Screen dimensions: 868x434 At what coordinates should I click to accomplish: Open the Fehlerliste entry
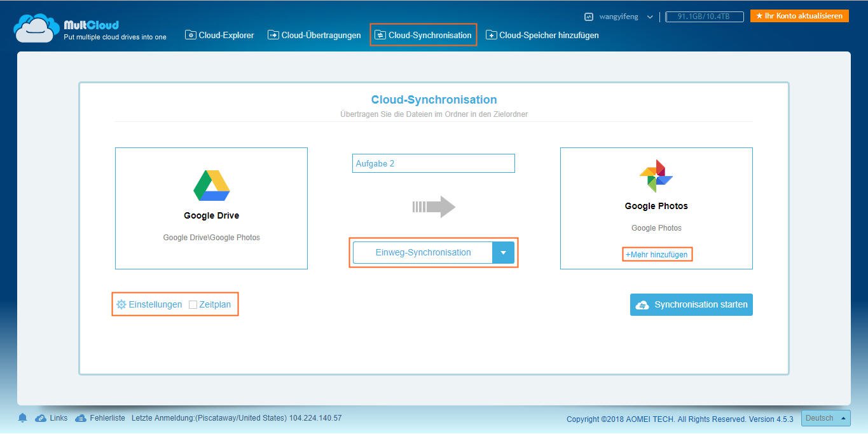click(107, 418)
